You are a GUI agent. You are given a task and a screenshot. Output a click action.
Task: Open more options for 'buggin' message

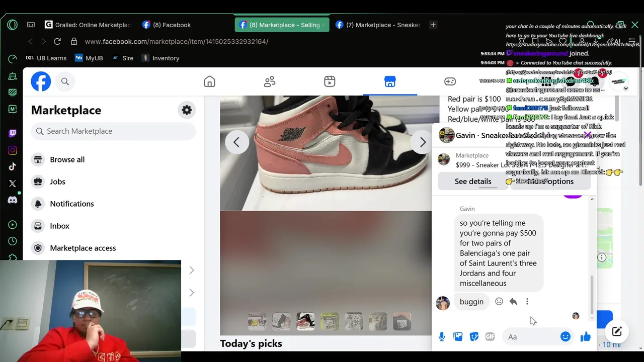pos(527,302)
